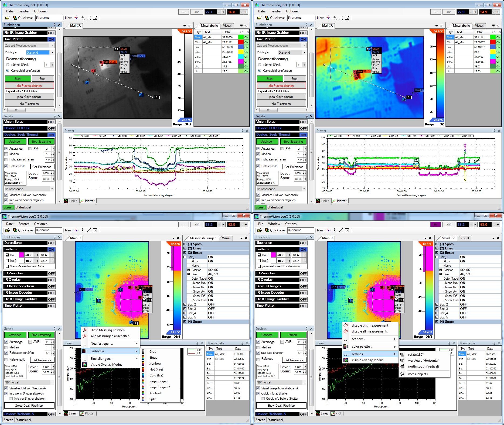The image size is (504, 425).
Task: Click the 'disable all measurements' icon
Action: [346, 331]
